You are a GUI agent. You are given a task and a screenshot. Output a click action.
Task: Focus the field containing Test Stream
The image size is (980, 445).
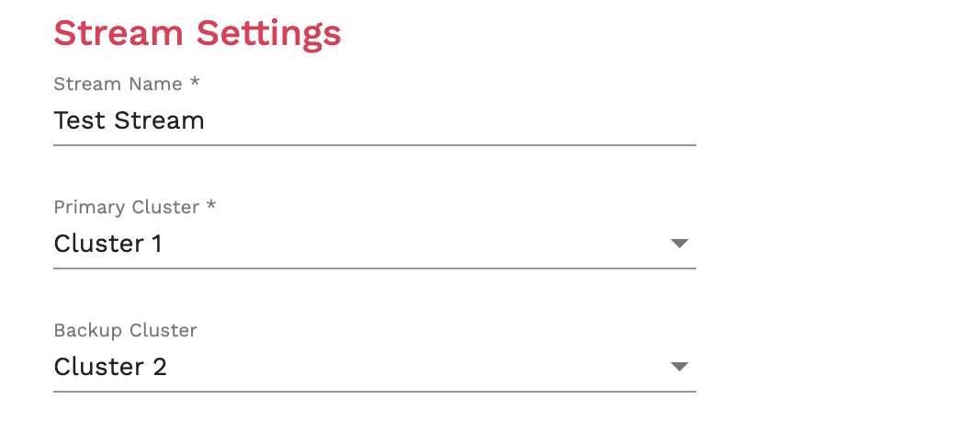tap(374, 120)
